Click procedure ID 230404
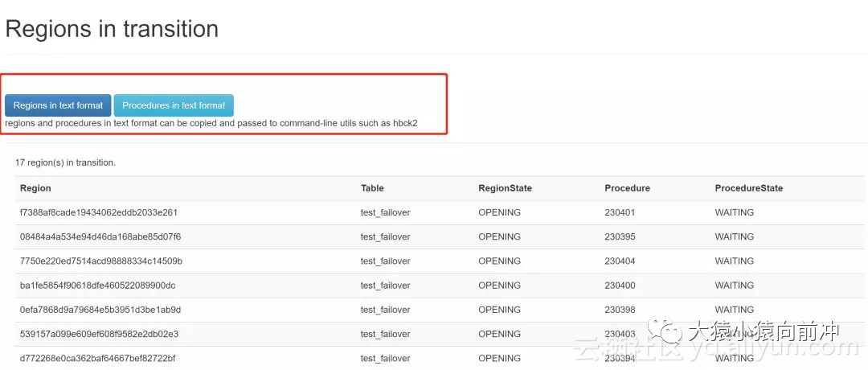The image size is (868, 370). point(620,261)
